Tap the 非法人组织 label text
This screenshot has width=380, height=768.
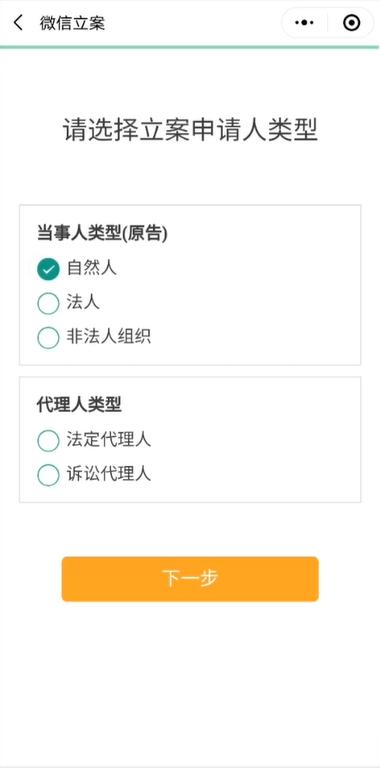coord(109,337)
